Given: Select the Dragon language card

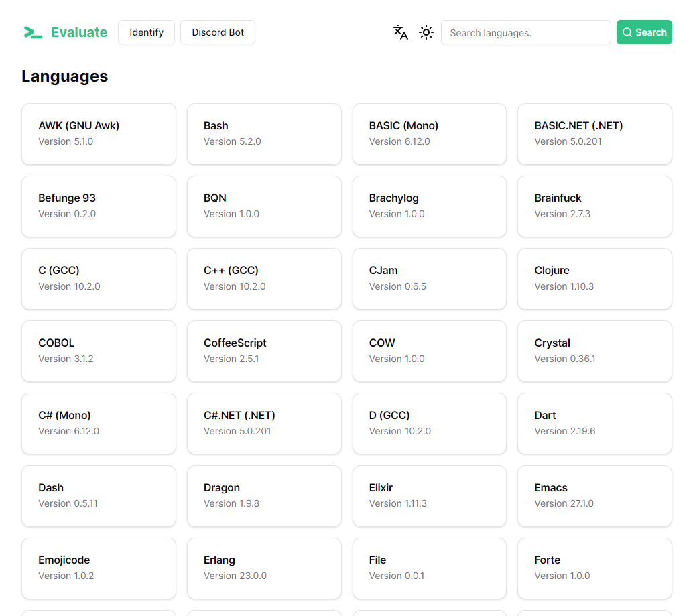Looking at the screenshot, I should pyautogui.click(x=264, y=496).
